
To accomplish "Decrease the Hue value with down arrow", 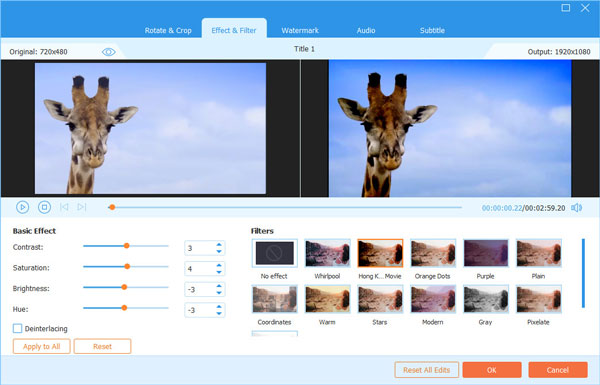I will 219,313.
